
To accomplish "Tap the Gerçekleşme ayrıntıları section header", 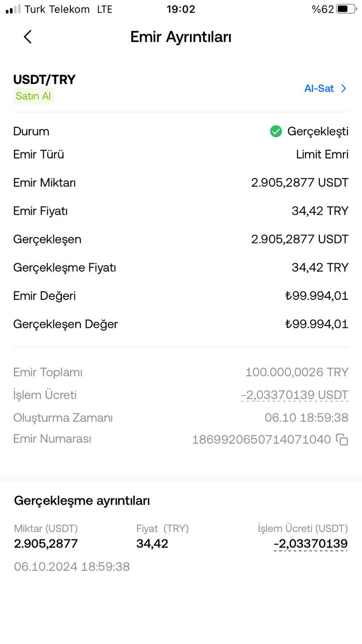I will (x=82, y=501).
